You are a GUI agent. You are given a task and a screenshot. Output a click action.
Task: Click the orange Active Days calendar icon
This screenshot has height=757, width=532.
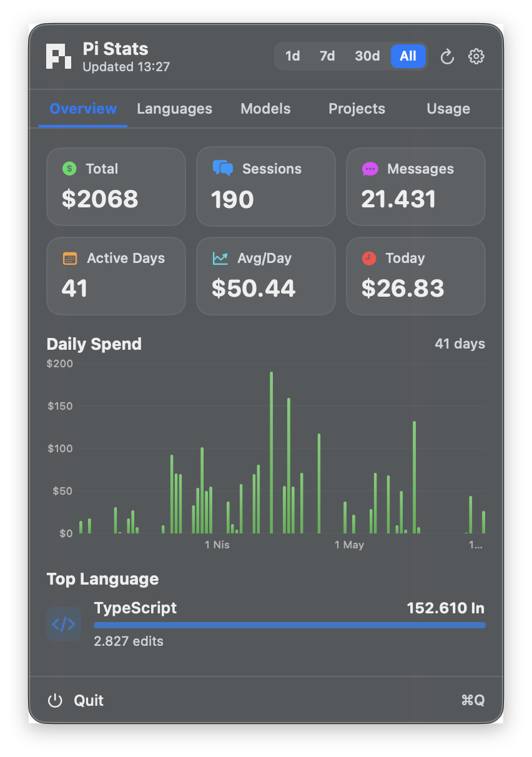70,259
